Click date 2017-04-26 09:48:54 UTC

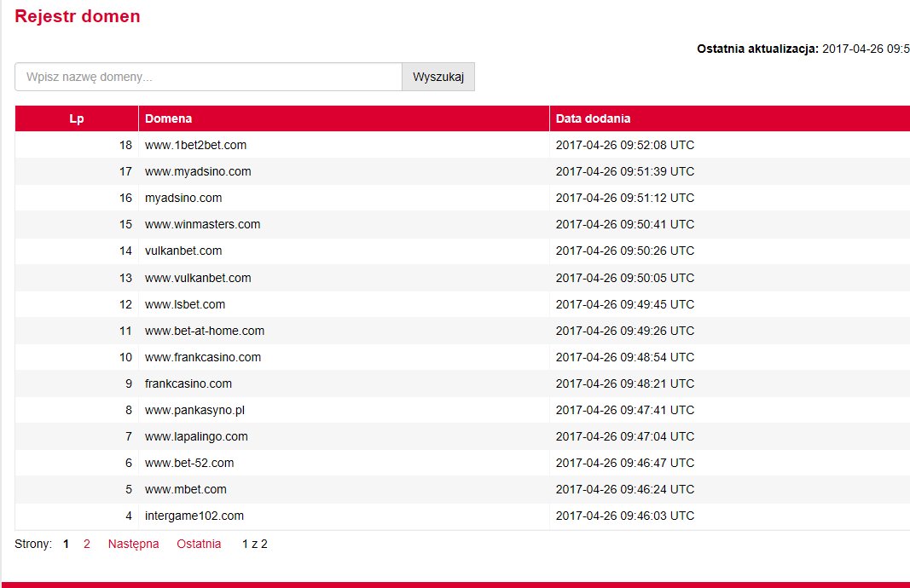(x=625, y=357)
